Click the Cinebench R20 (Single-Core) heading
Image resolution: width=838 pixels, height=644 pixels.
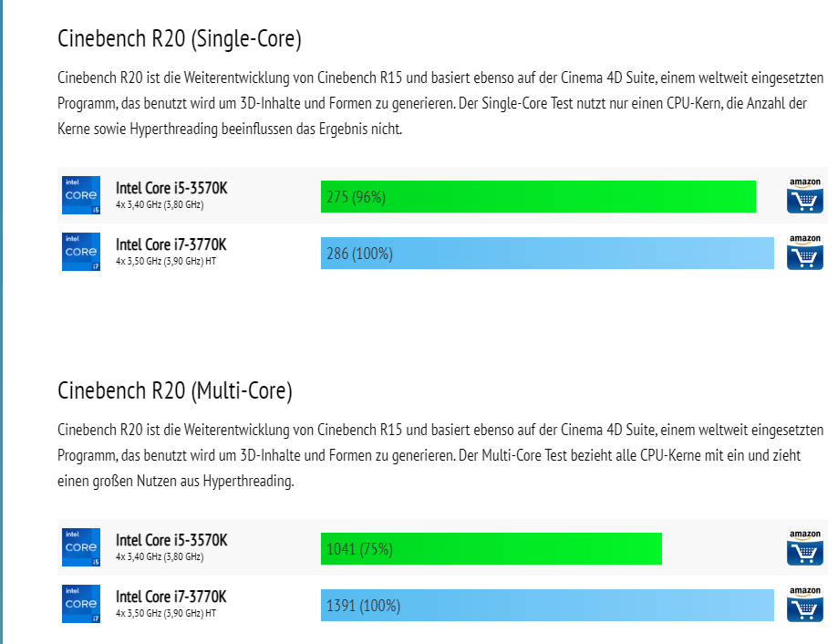point(180,38)
